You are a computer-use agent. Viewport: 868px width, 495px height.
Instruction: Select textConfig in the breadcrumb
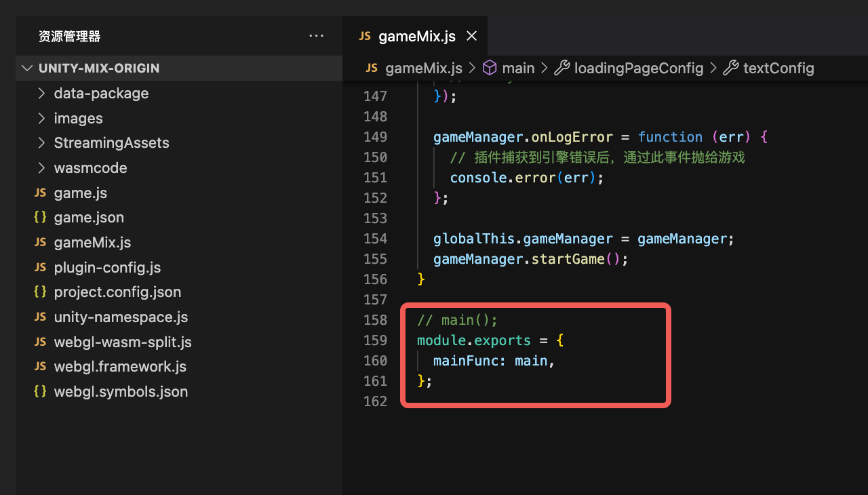click(778, 68)
